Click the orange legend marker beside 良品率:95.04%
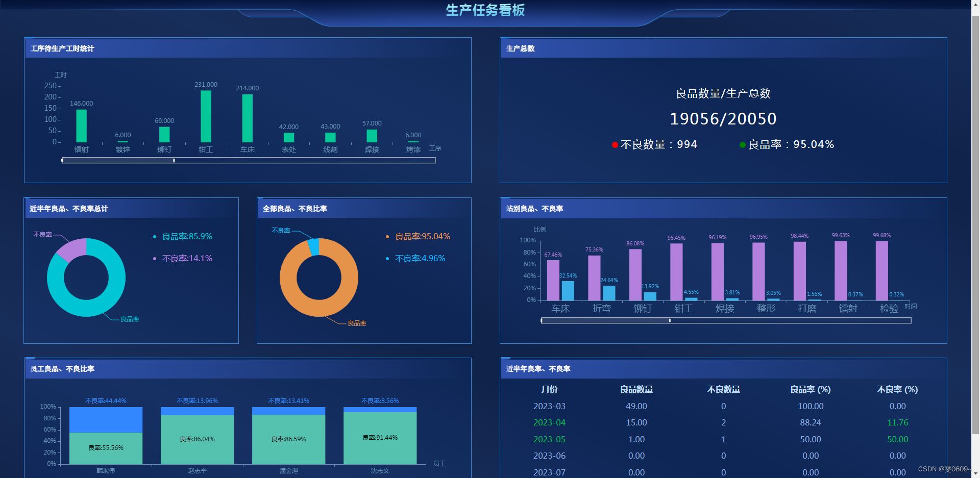 click(x=387, y=237)
